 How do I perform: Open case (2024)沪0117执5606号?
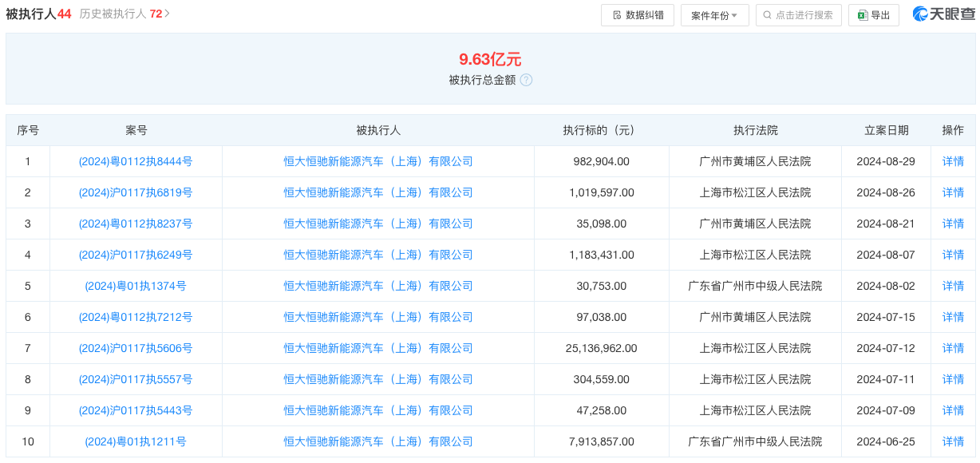136,348
